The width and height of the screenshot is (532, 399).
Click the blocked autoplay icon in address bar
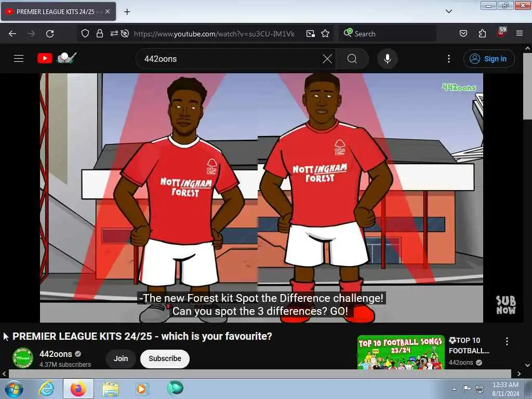(125, 33)
